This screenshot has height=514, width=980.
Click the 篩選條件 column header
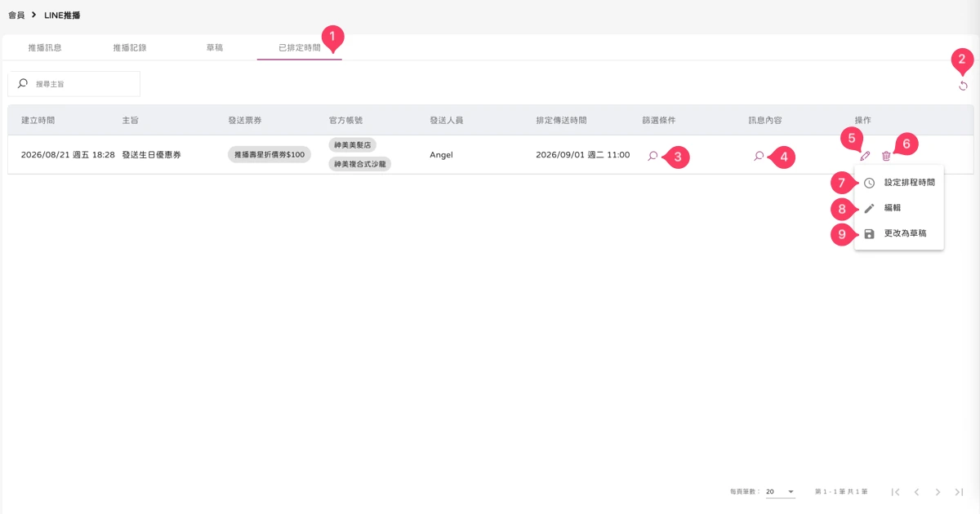[659, 120]
